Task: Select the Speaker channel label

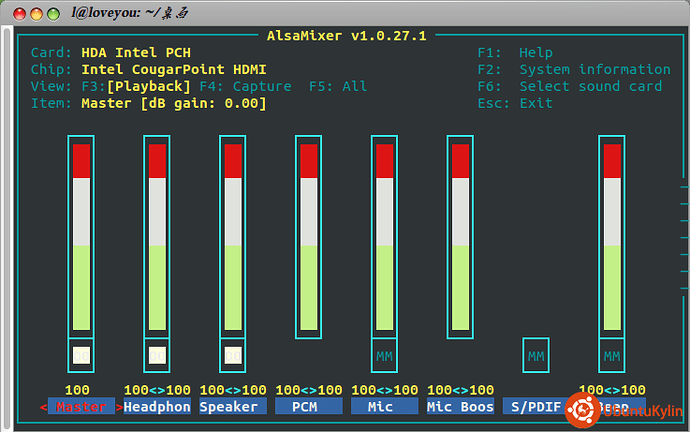Action: tap(233, 406)
